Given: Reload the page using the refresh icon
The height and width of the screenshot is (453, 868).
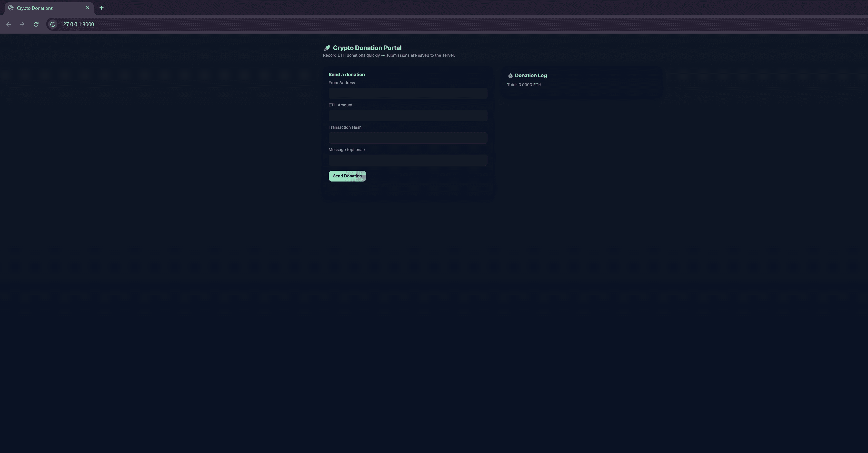Looking at the screenshot, I should (x=36, y=24).
